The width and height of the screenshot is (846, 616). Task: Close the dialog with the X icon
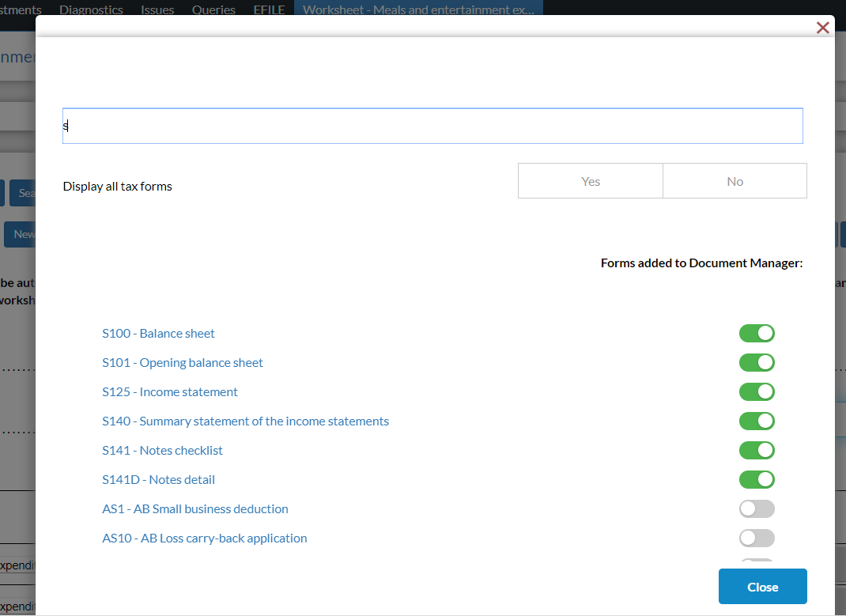click(822, 28)
